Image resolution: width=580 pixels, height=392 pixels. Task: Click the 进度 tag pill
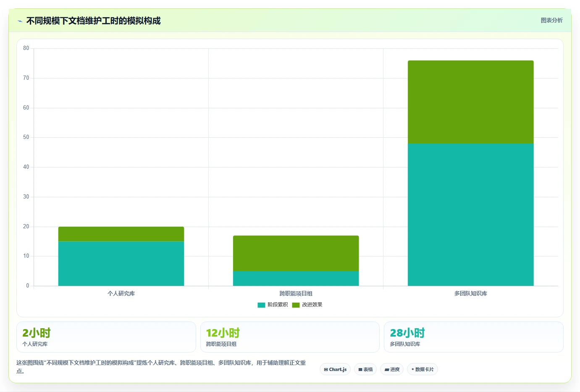(x=392, y=369)
